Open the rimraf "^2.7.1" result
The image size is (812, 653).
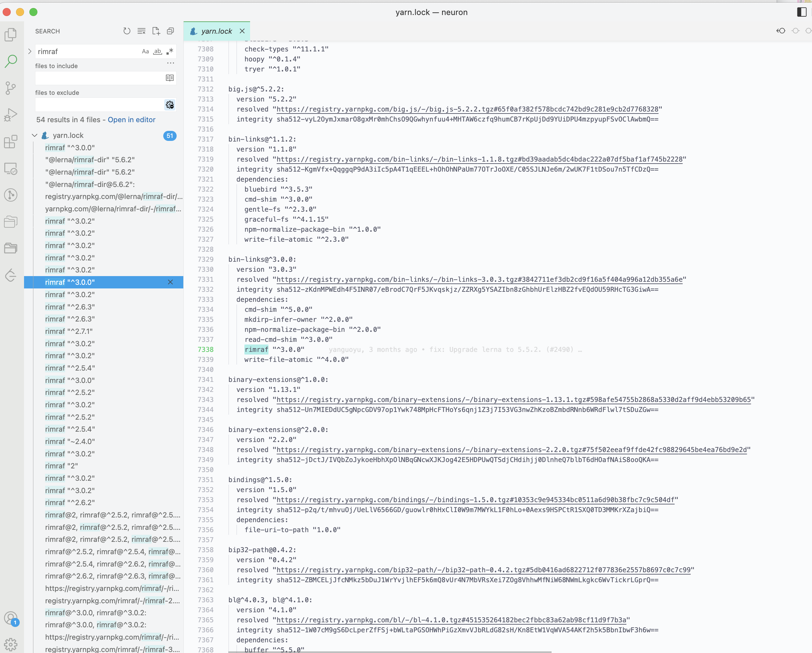[x=69, y=332]
